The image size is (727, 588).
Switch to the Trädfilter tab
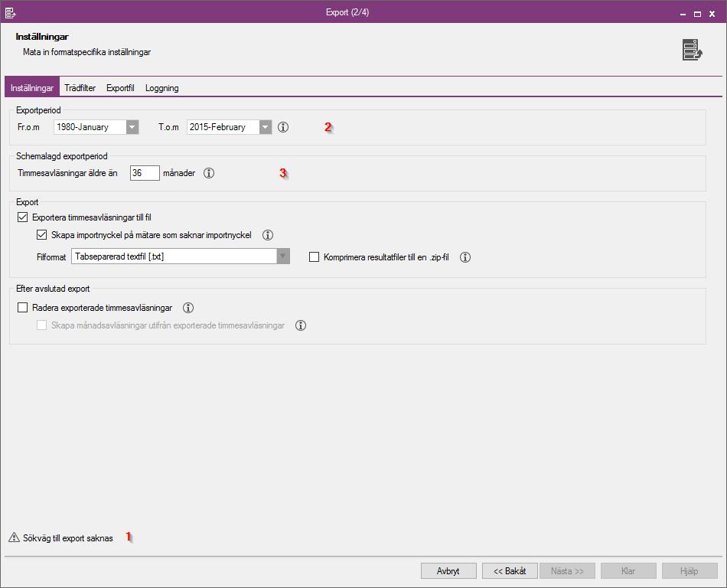80,87
